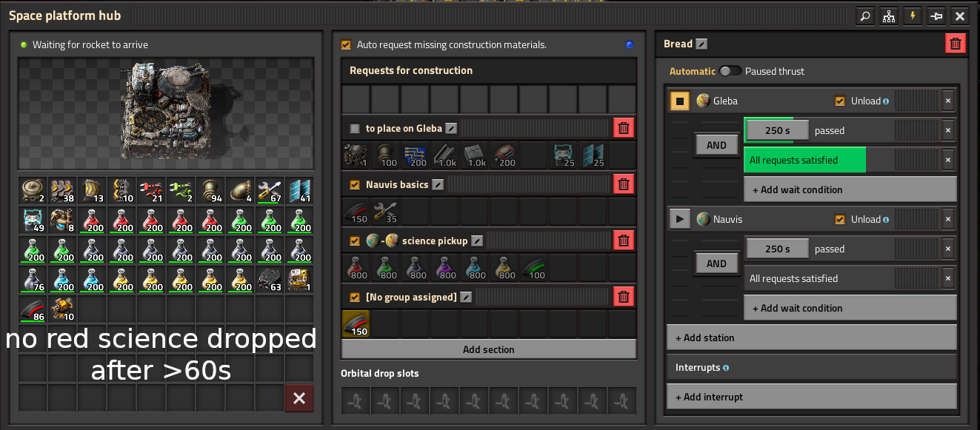Enable the 'to place on Gleba' checkbox
This screenshot has height=430, width=980.
(355, 128)
